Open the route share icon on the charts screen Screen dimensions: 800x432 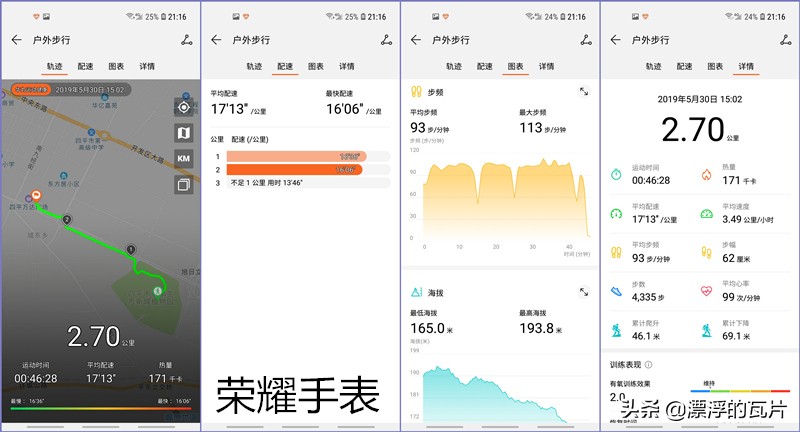(586, 40)
